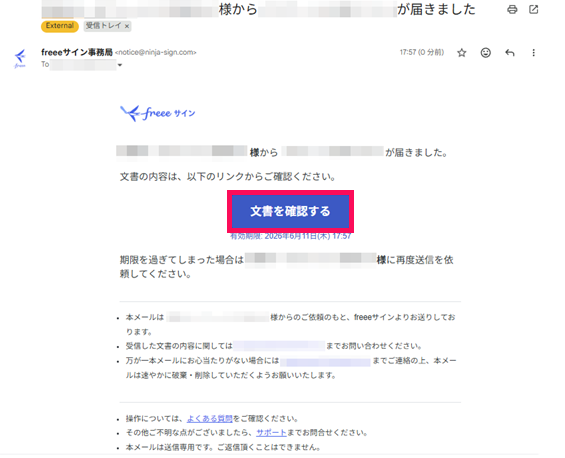
Task: Star this freee Sign message
Action: [462, 53]
